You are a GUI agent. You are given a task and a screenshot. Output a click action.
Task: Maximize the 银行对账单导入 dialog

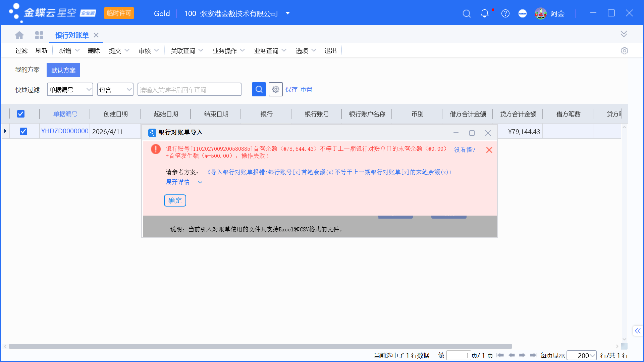pos(472,133)
